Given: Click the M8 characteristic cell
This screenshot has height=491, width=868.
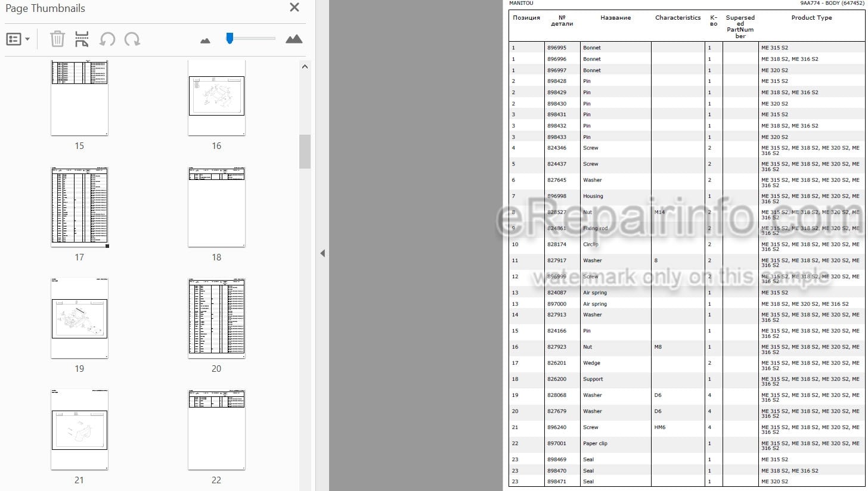Looking at the screenshot, I should (x=658, y=347).
